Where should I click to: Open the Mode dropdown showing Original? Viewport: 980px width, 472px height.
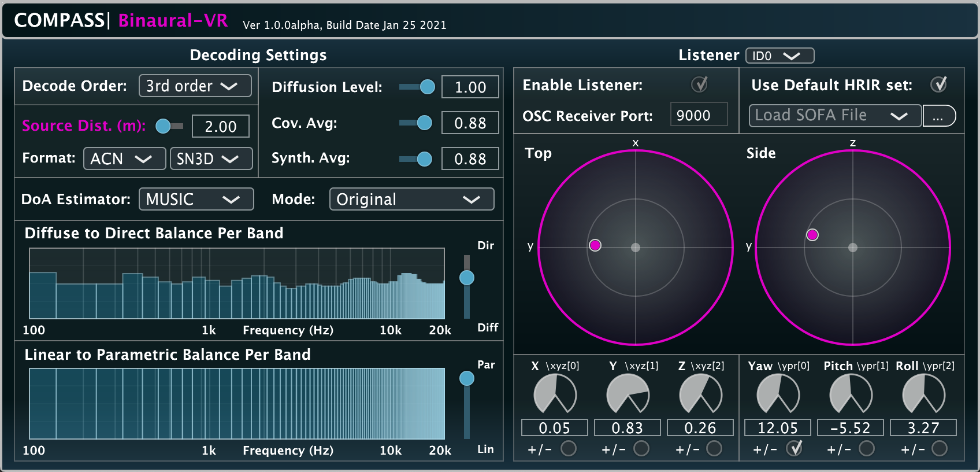pyautogui.click(x=411, y=199)
